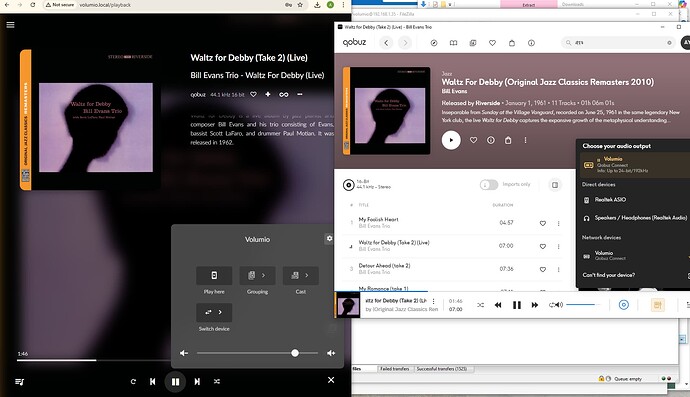Toggle repeat in Volumio player
690x397 pixels.
point(133,382)
